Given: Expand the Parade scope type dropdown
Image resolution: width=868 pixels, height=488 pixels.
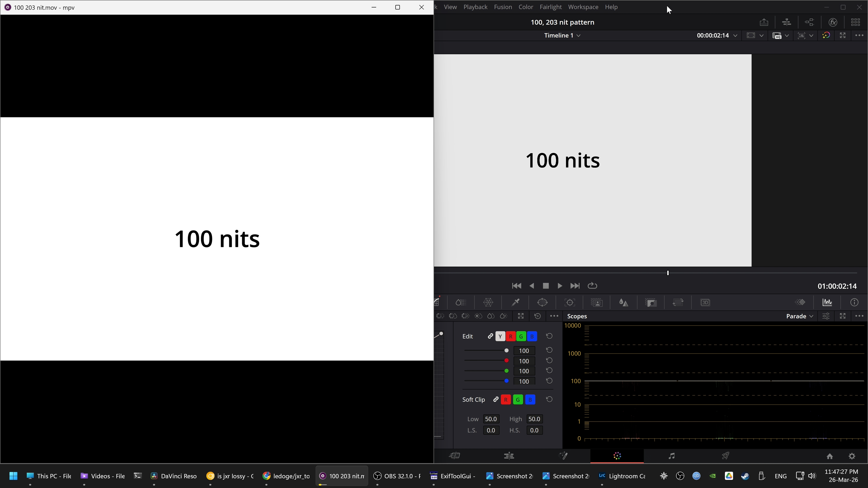Looking at the screenshot, I should (x=799, y=316).
